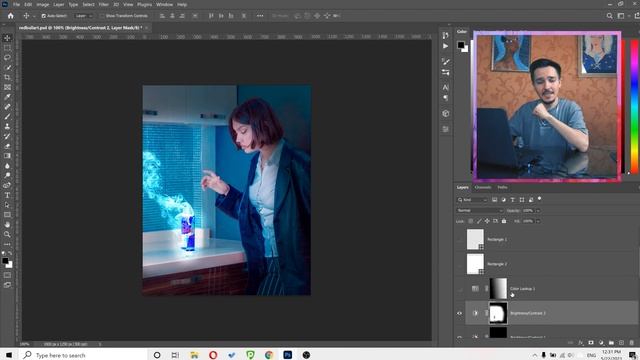The width and height of the screenshot is (640, 360).
Task: Click the Brightness/Contrast 2 layer mask thumbnail
Action: [498, 313]
